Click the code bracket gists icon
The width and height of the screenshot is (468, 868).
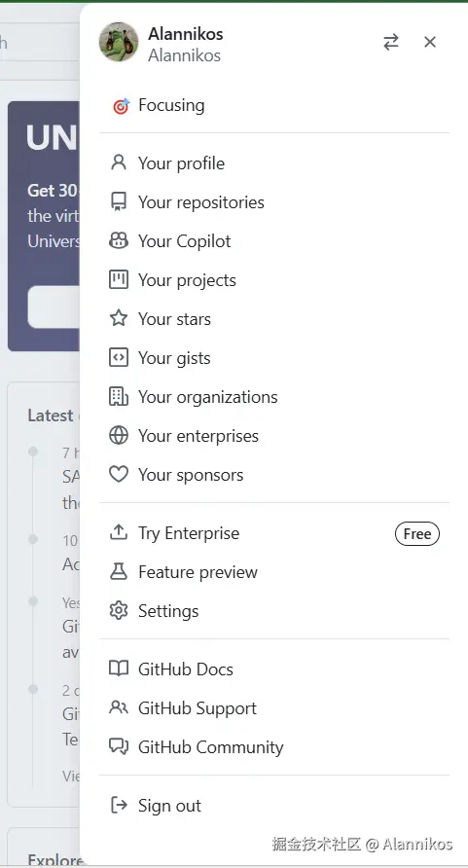pyautogui.click(x=119, y=357)
